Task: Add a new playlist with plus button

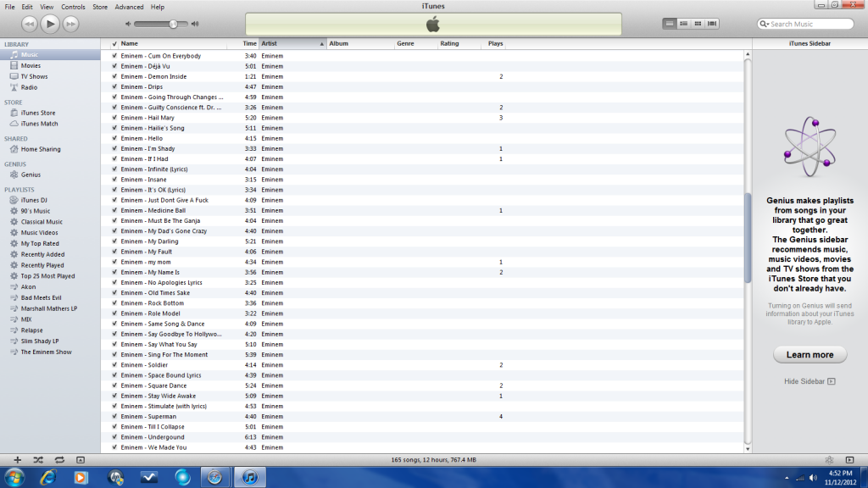Action: [17, 460]
